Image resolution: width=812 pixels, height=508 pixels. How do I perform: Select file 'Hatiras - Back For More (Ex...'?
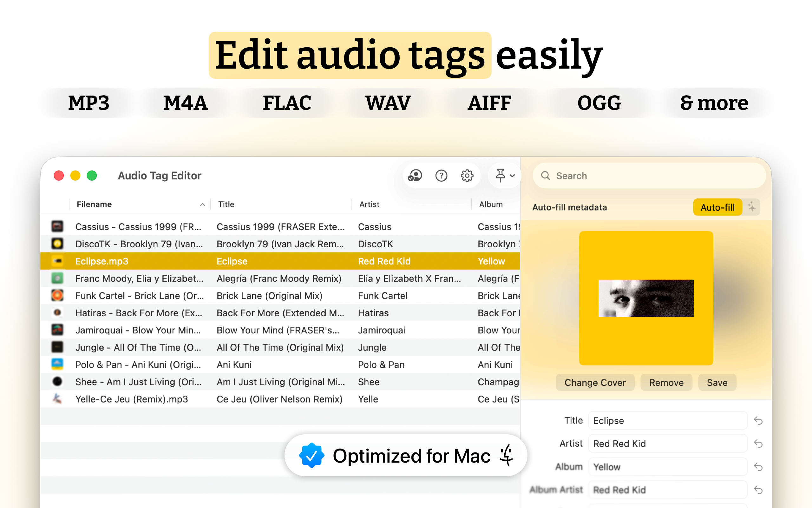pos(139,313)
